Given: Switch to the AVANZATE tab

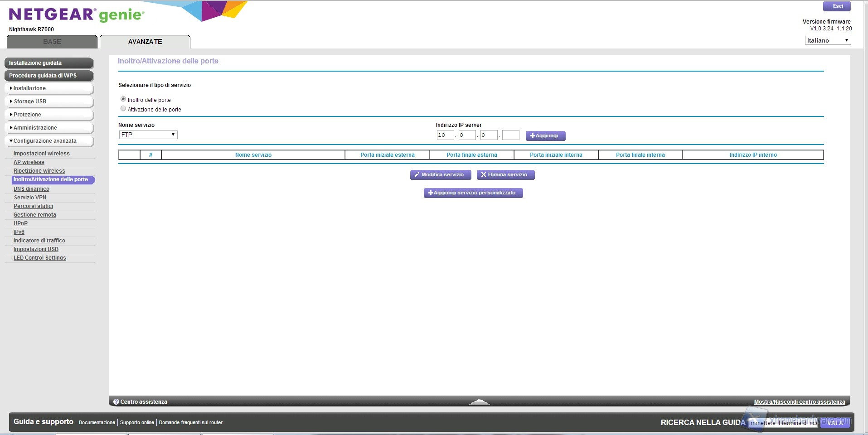Looking at the screenshot, I should tap(145, 42).
